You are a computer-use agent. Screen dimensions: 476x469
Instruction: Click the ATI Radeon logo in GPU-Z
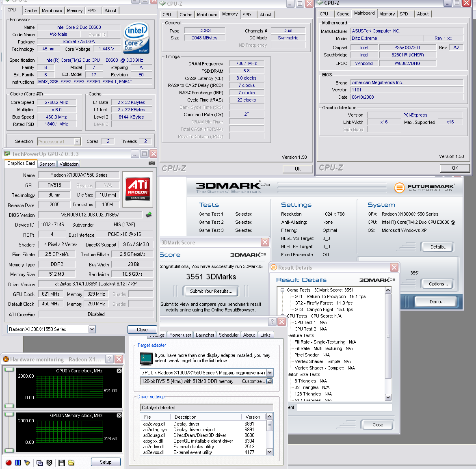click(x=138, y=189)
